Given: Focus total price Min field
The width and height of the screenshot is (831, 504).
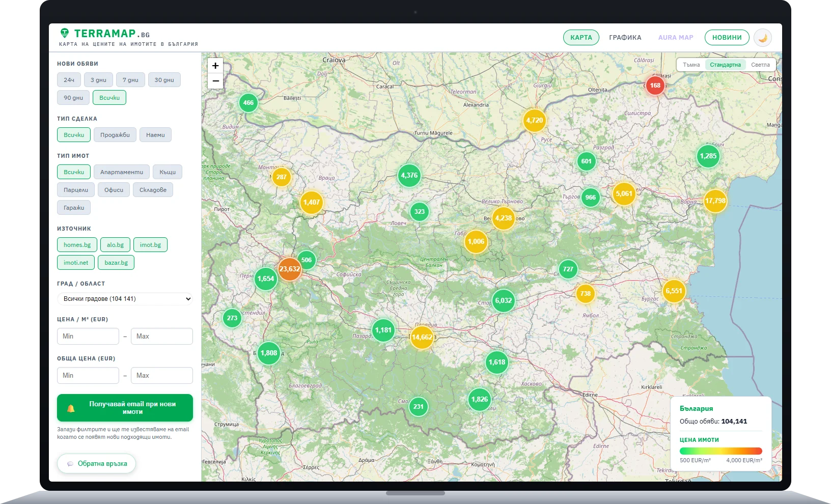Looking at the screenshot, I should 88,376.
